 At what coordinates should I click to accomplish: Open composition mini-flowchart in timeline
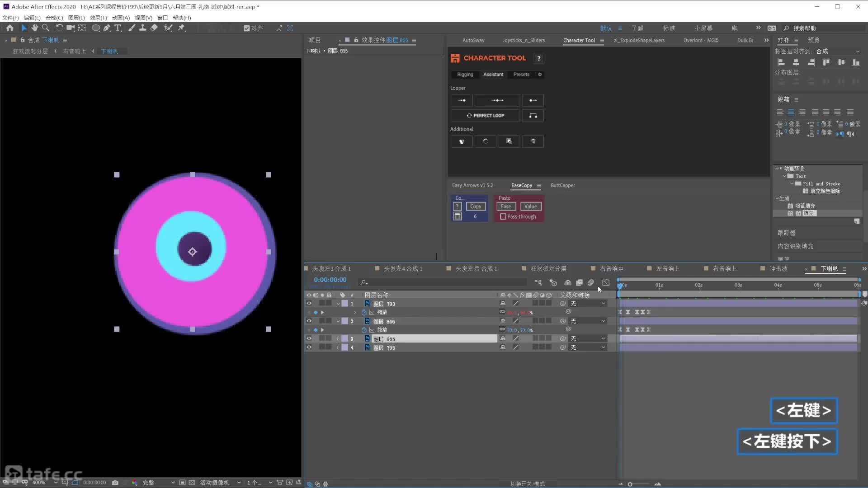pyautogui.click(x=538, y=283)
